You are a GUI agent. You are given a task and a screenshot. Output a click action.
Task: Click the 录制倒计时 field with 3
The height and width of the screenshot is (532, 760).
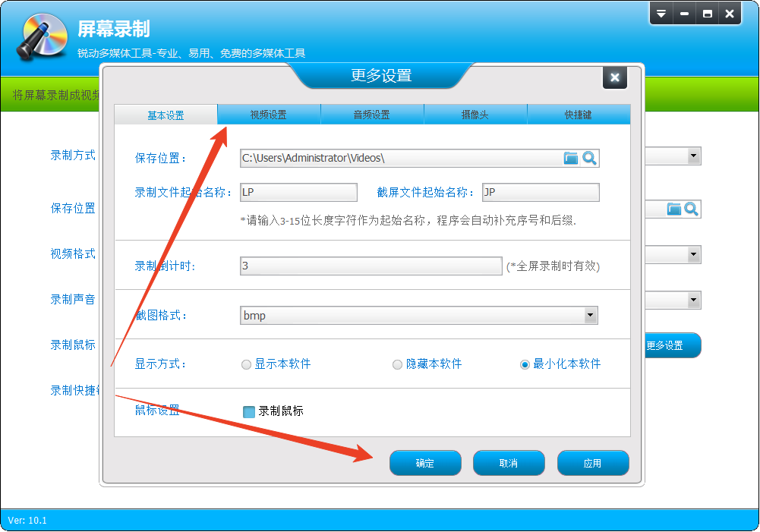371,266
